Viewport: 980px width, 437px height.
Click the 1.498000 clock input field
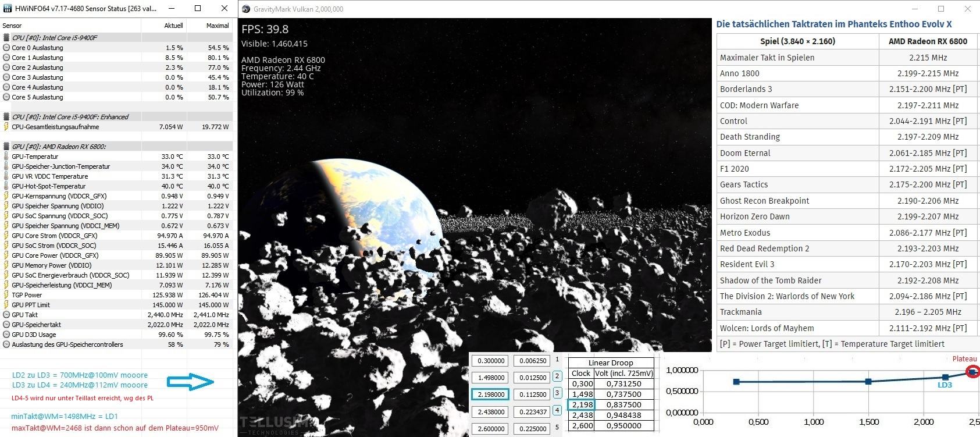[x=490, y=378]
